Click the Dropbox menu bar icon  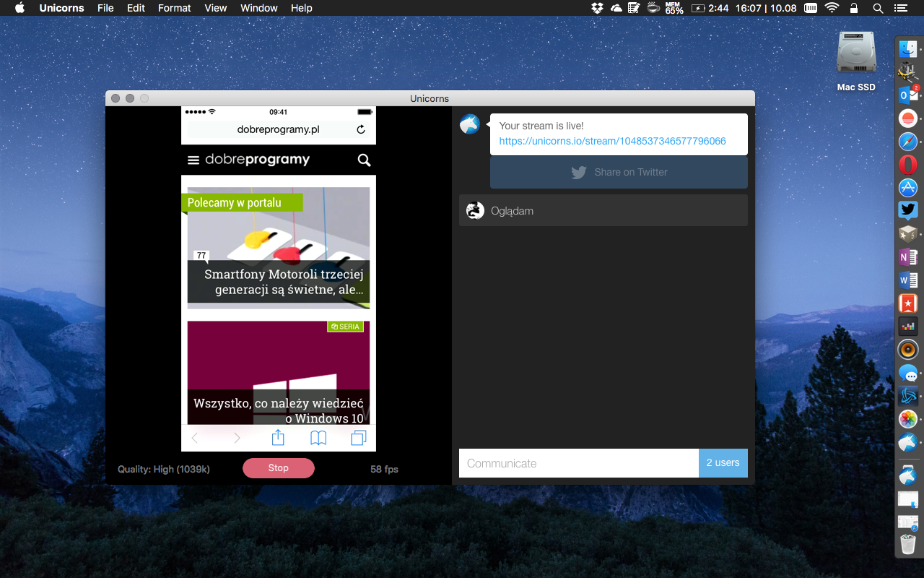click(x=597, y=8)
